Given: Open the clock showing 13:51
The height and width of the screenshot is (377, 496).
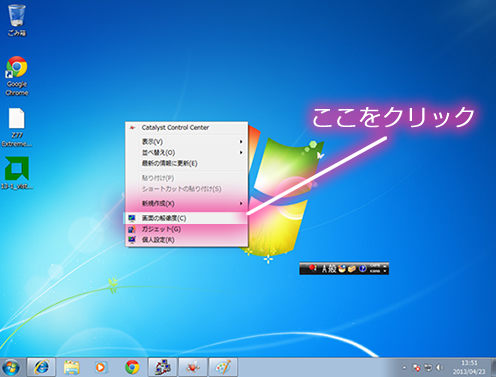Looking at the screenshot, I should (469, 367).
